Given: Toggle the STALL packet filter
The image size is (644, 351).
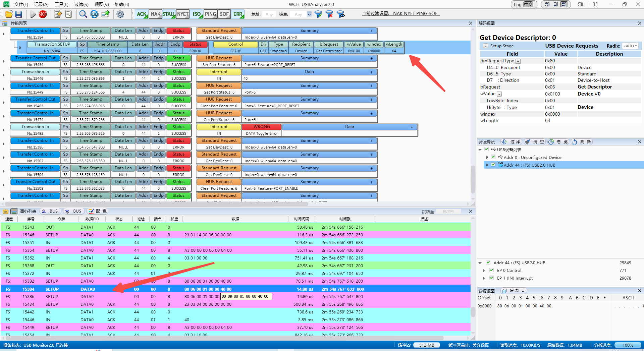Looking at the screenshot, I should tap(169, 14).
